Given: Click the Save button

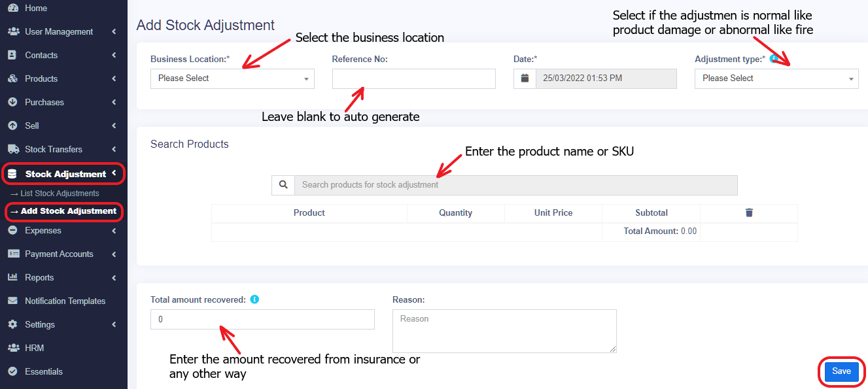Looking at the screenshot, I should 841,371.
